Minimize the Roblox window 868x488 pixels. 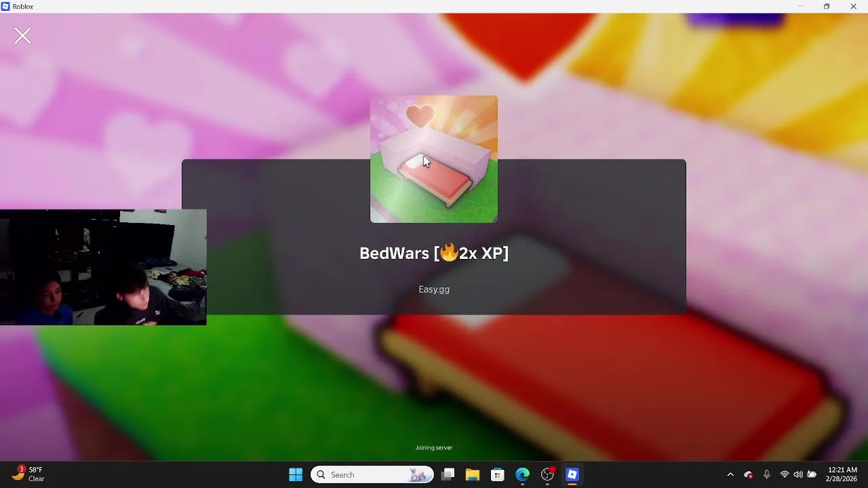(x=800, y=6)
